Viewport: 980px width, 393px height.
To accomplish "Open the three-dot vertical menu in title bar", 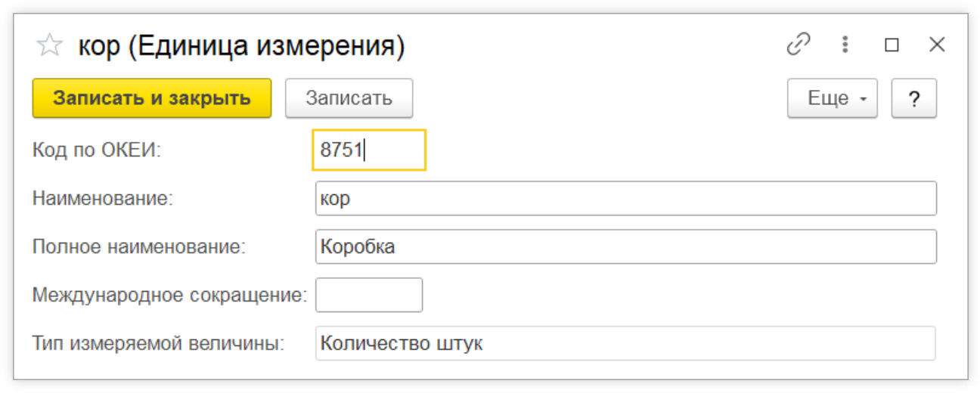I will (x=845, y=45).
